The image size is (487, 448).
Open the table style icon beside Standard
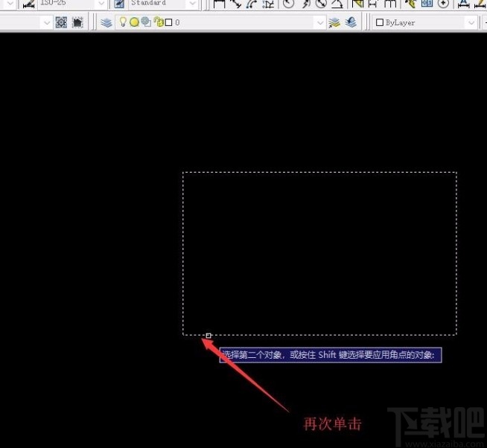(x=119, y=4)
